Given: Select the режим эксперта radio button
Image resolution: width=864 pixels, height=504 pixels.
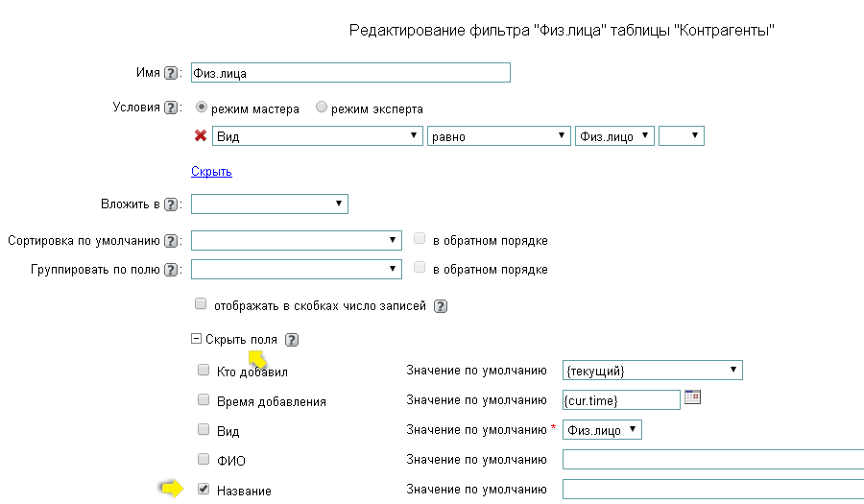Looking at the screenshot, I should click(322, 108).
